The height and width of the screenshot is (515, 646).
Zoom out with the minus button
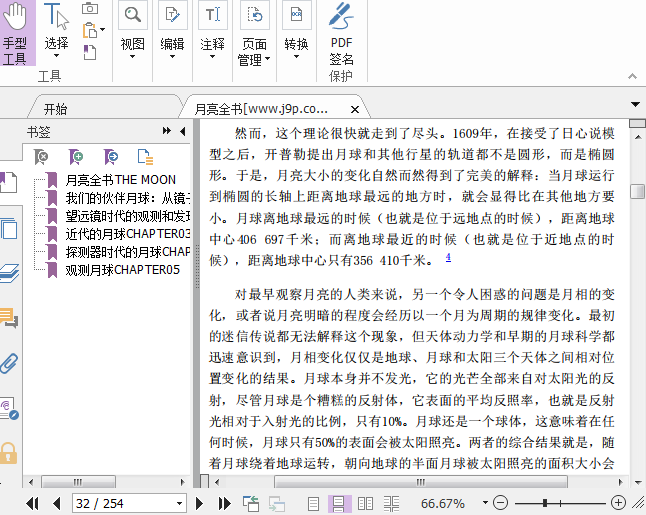(501, 503)
